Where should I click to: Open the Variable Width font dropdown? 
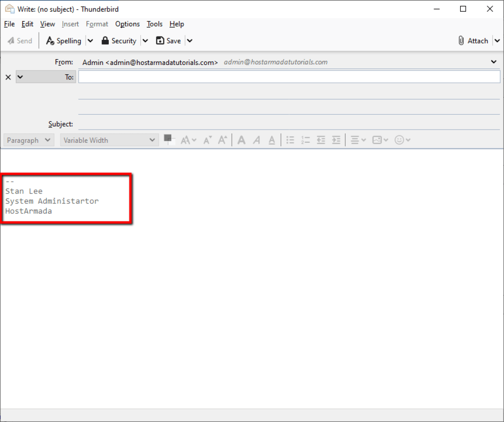pyautogui.click(x=108, y=140)
